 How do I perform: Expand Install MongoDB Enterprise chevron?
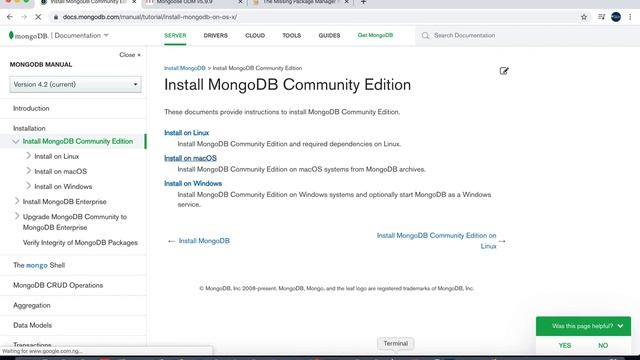coord(17,201)
